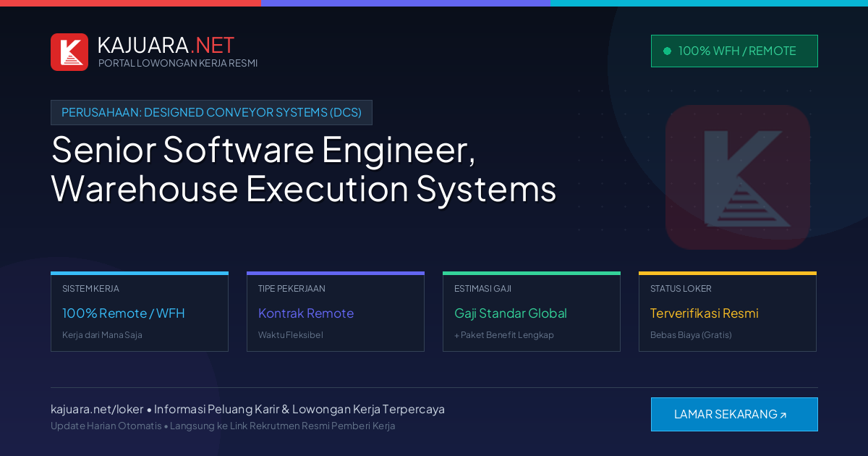Click the Status Loker label
Viewport: 868px width, 456px height.
tap(681, 288)
